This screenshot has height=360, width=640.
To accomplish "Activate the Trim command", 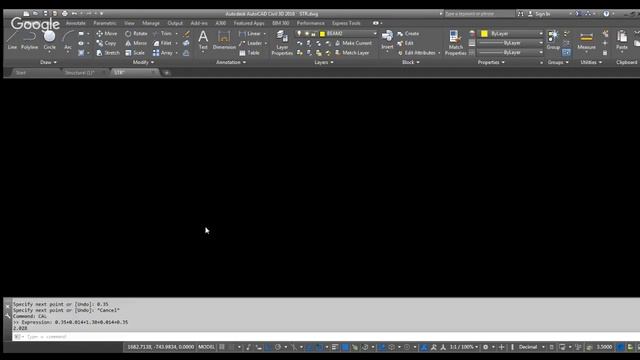I will (x=163, y=33).
